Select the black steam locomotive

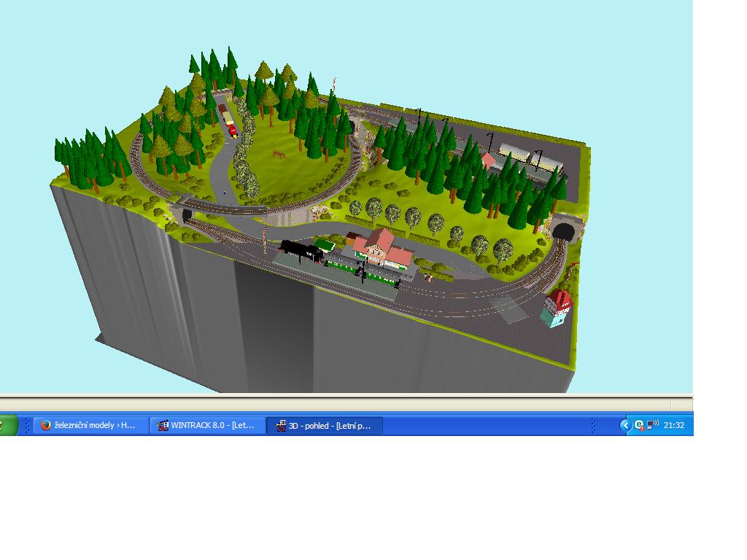click(302, 252)
